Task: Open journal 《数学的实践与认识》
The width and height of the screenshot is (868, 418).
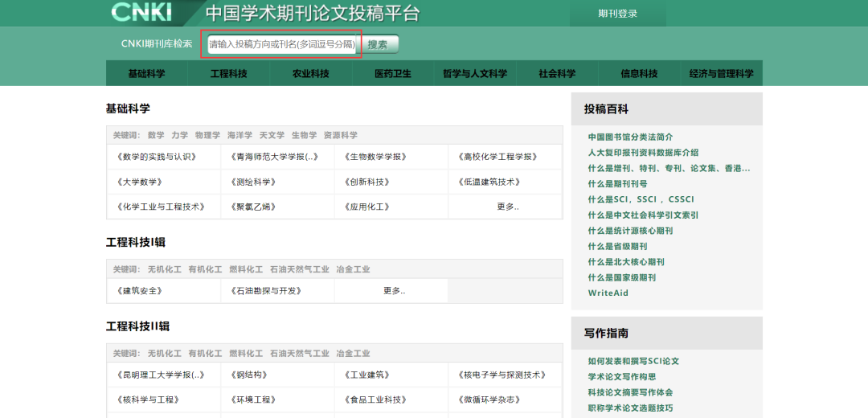Action: pos(157,157)
